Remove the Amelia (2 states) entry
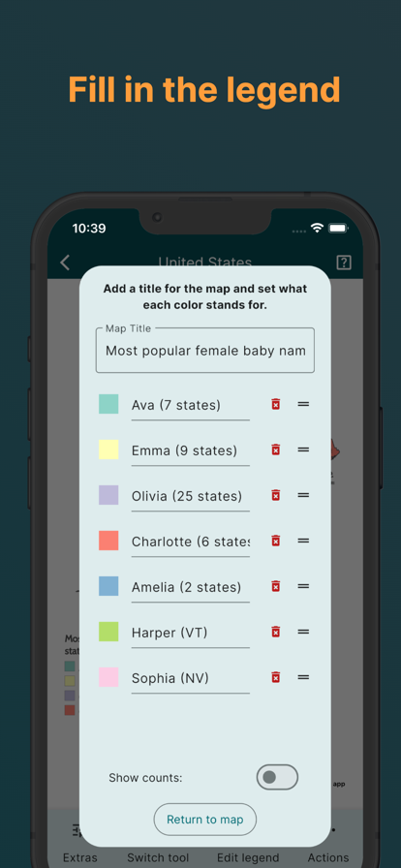Image resolution: width=401 pixels, height=868 pixels. 275,586
